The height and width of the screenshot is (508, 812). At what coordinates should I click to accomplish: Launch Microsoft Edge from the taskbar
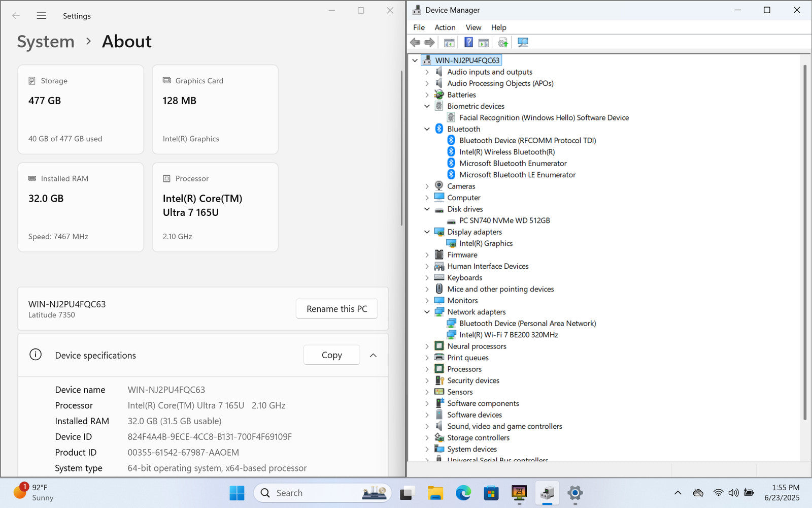(x=463, y=493)
